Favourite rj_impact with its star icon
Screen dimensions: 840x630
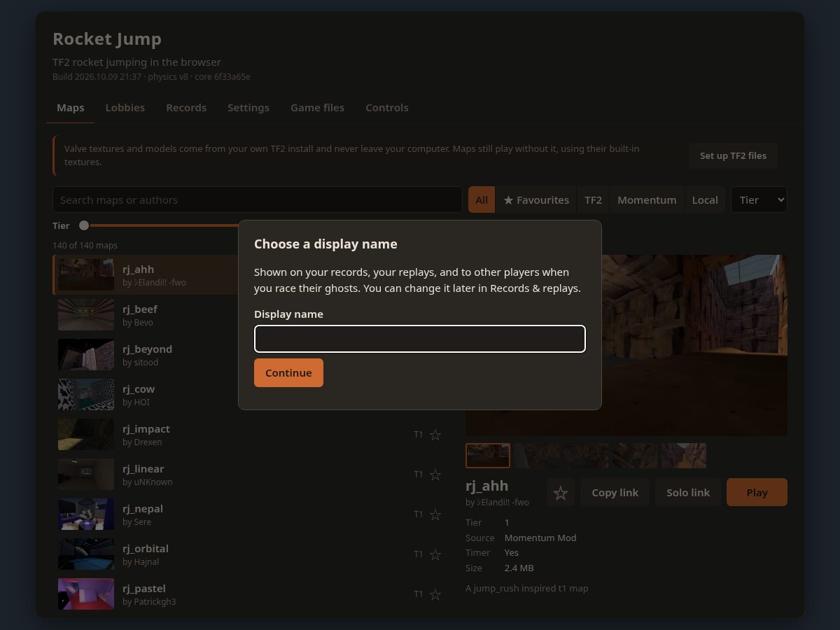(435, 435)
